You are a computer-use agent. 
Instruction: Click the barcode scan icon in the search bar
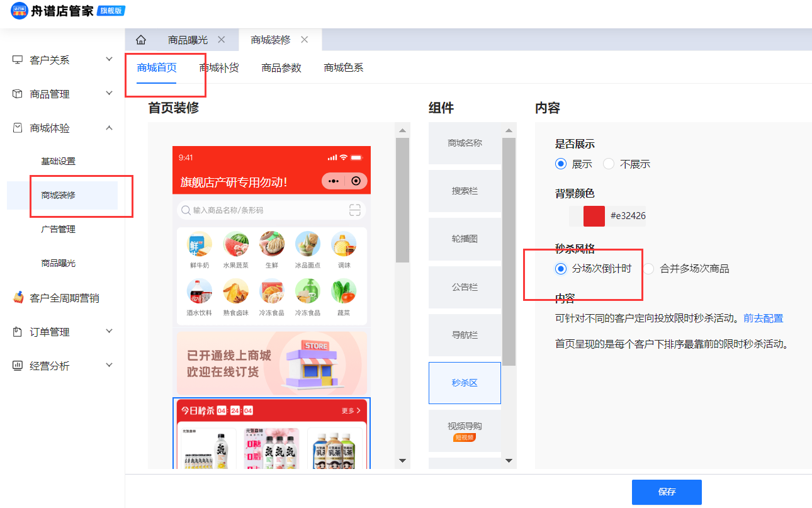[x=354, y=210]
